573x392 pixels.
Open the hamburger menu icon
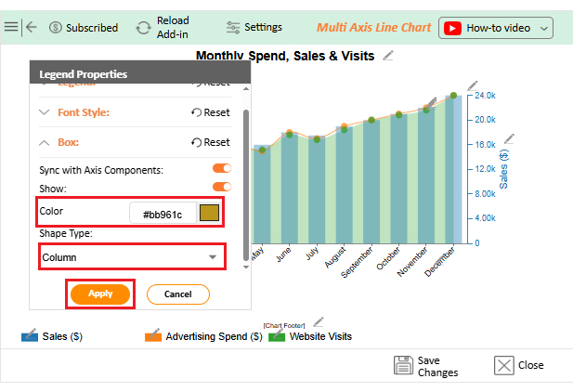point(11,27)
